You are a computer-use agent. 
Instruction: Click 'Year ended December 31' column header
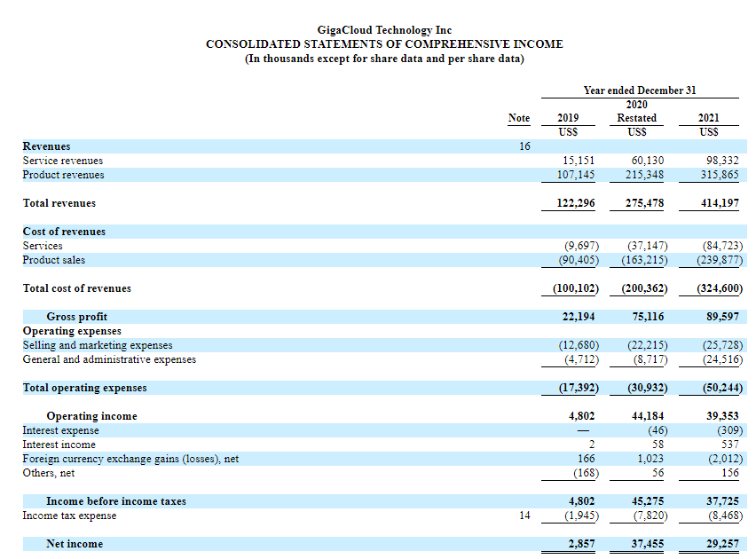640,91
